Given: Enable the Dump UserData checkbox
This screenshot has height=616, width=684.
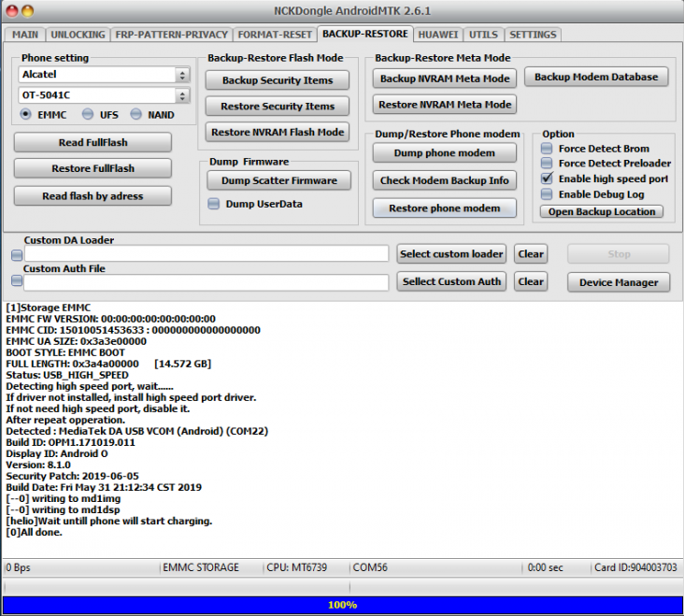Looking at the screenshot, I should click(x=214, y=204).
